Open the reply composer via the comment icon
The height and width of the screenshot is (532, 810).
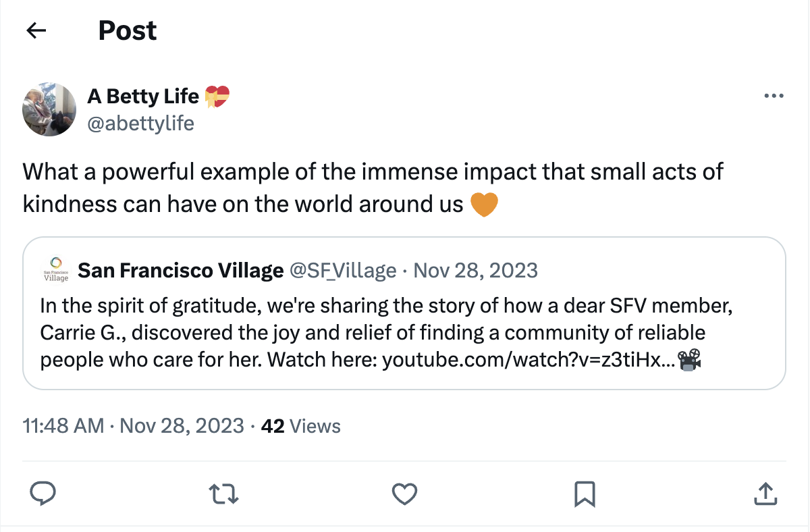[43, 494]
